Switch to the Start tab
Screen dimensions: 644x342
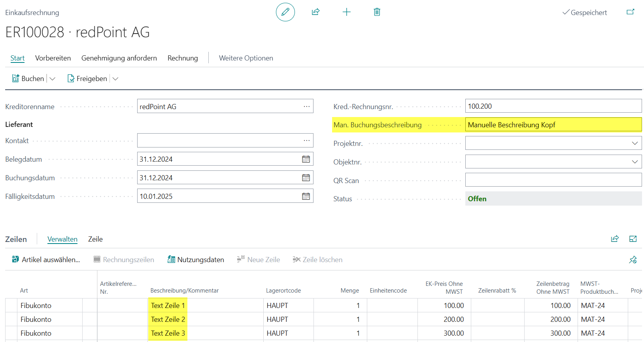point(17,58)
